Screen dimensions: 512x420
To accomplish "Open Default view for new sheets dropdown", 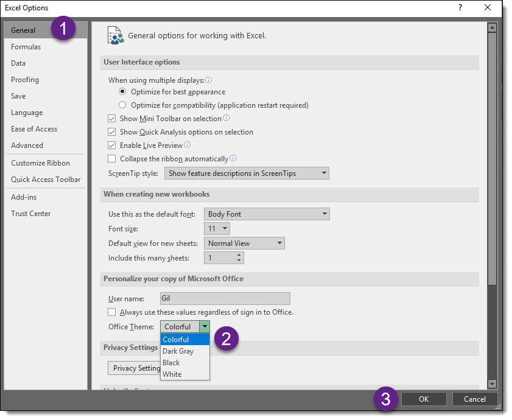I will point(244,243).
